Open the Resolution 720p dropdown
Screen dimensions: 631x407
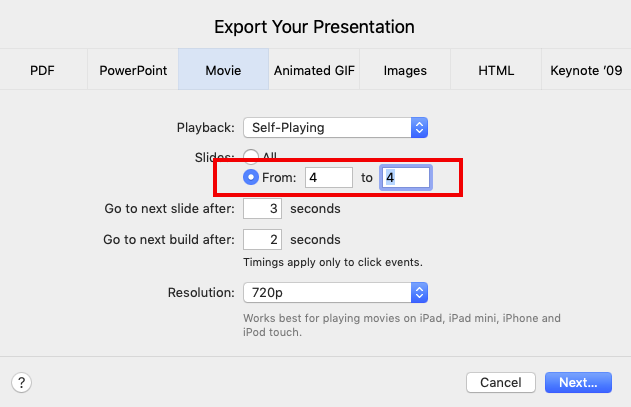pos(334,292)
